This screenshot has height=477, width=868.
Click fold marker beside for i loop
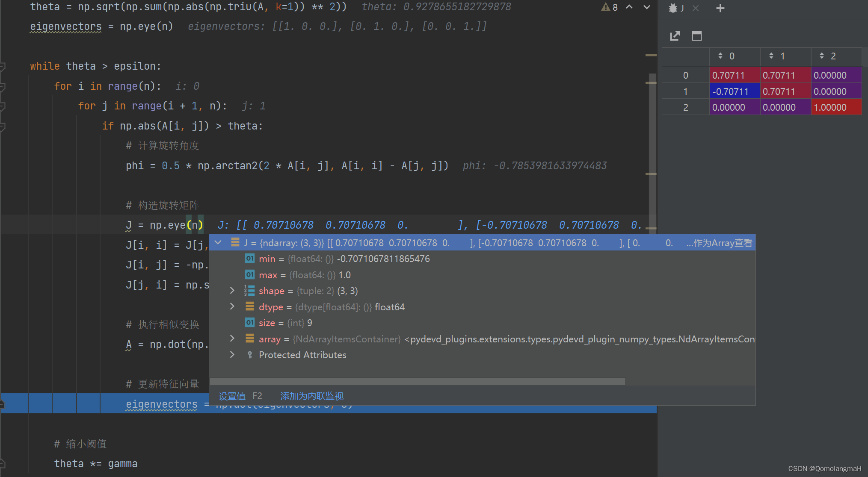(2, 86)
